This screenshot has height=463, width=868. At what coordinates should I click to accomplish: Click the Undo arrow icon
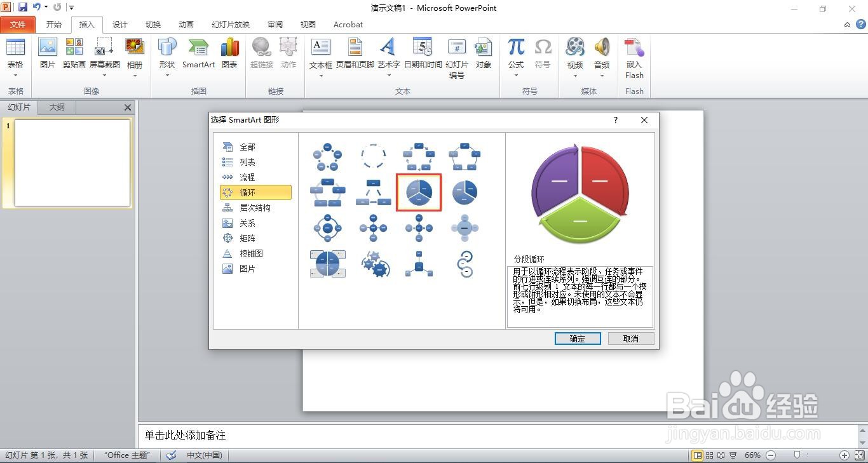[37, 8]
